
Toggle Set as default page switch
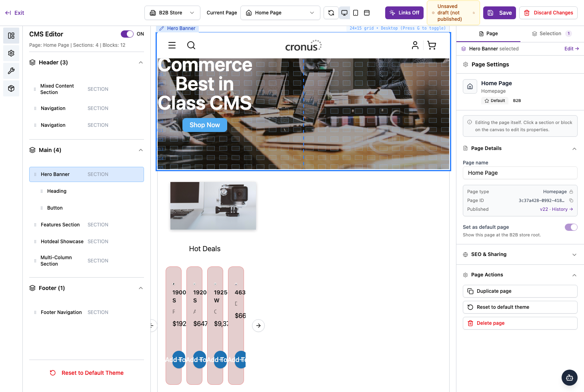pos(571,227)
